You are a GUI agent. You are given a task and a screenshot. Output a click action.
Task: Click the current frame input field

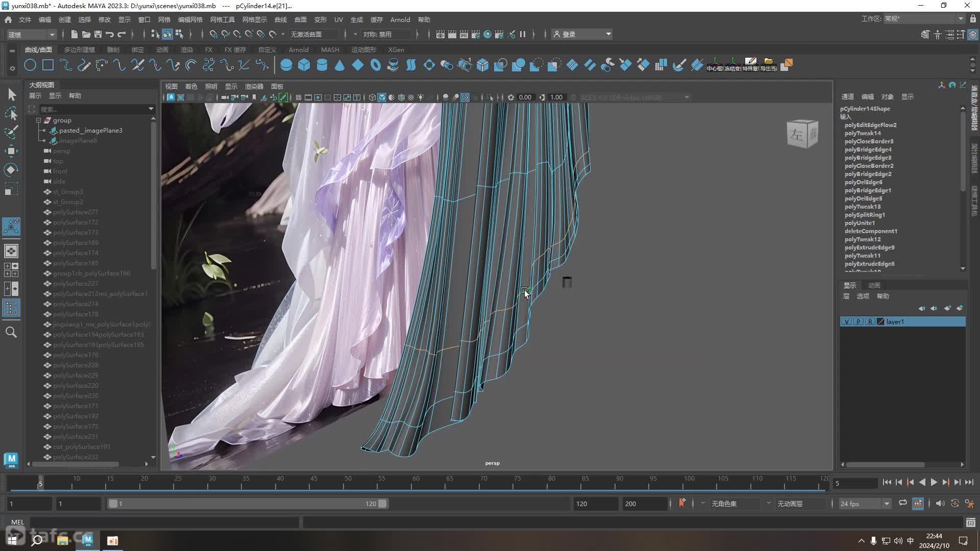855,483
